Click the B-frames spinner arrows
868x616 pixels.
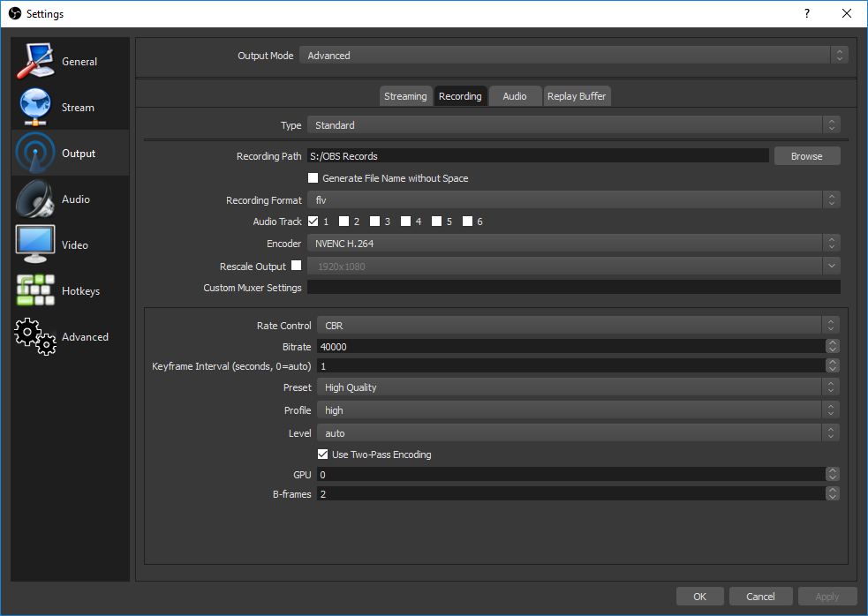832,493
